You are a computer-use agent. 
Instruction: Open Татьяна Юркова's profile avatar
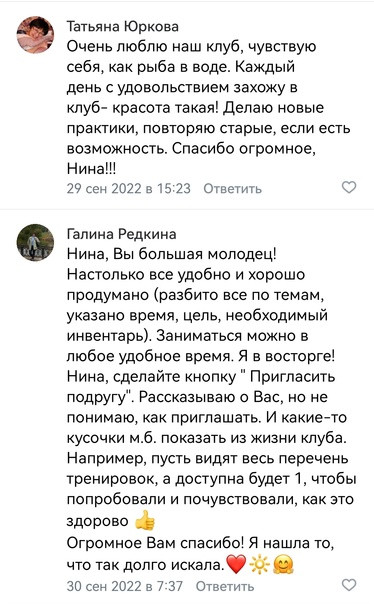coord(35,34)
